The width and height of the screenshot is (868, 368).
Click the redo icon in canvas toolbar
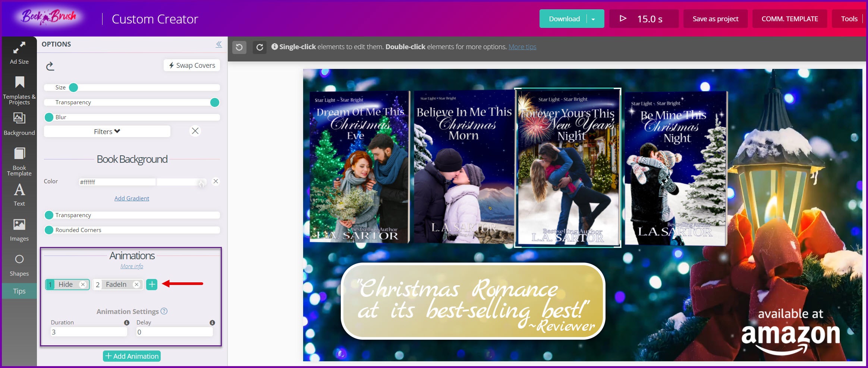pyautogui.click(x=260, y=47)
